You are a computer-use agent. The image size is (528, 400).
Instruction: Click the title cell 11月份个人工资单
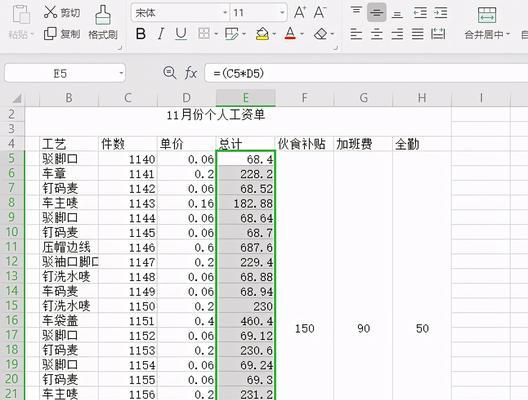(216, 115)
